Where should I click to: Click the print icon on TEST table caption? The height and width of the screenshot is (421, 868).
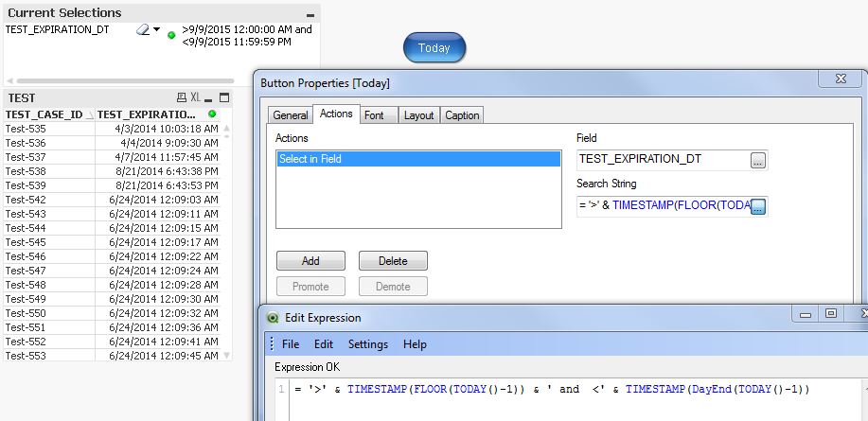pos(181,97)
